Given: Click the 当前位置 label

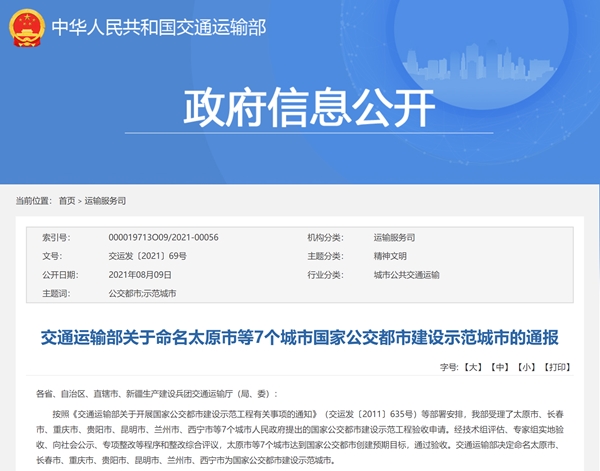Looking at the screenshot, I should [x=34, y=201].
